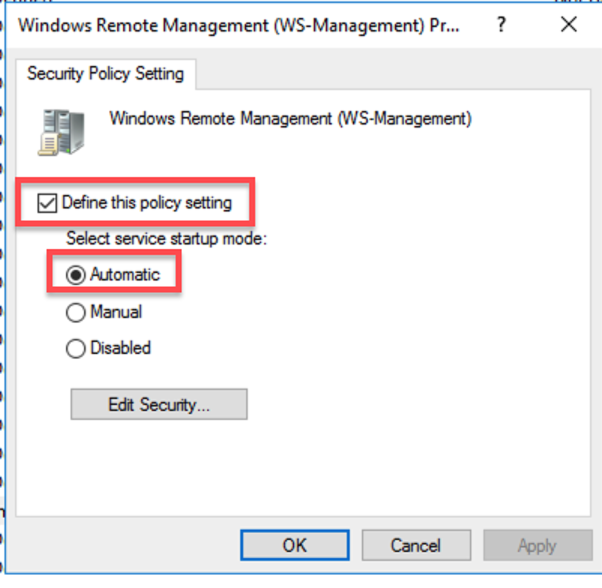Switch to Security Policy Setting tab

[105, 73]
